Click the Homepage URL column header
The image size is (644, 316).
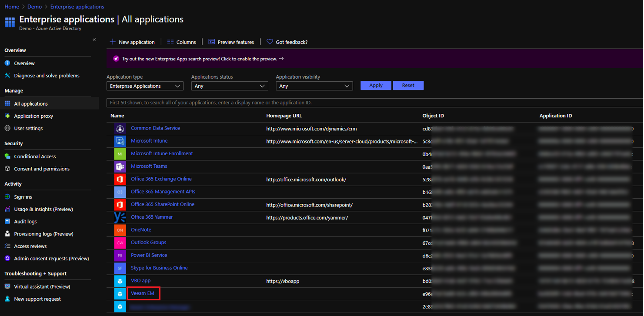pos(284,116)
